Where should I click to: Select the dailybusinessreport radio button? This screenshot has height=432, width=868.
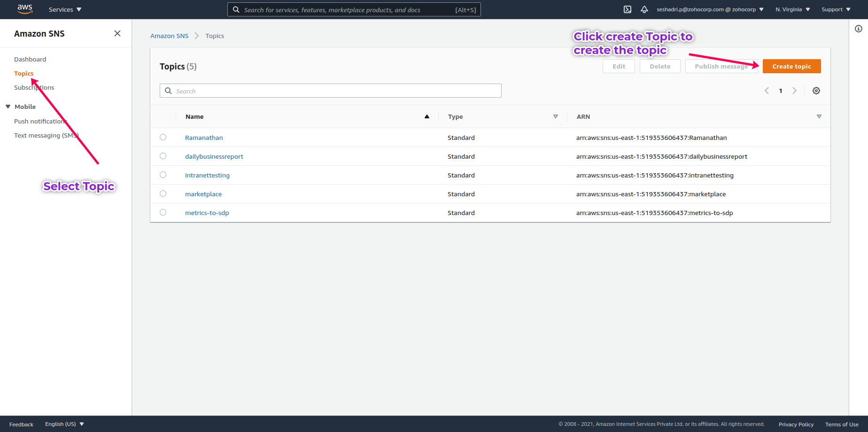[163, 156]
